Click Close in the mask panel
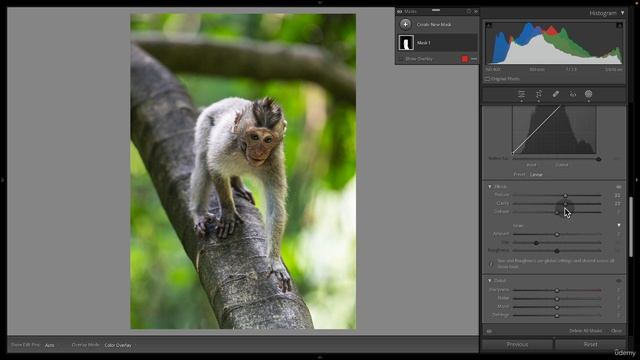Screen dimensions: 640x360 pos(616,331)
